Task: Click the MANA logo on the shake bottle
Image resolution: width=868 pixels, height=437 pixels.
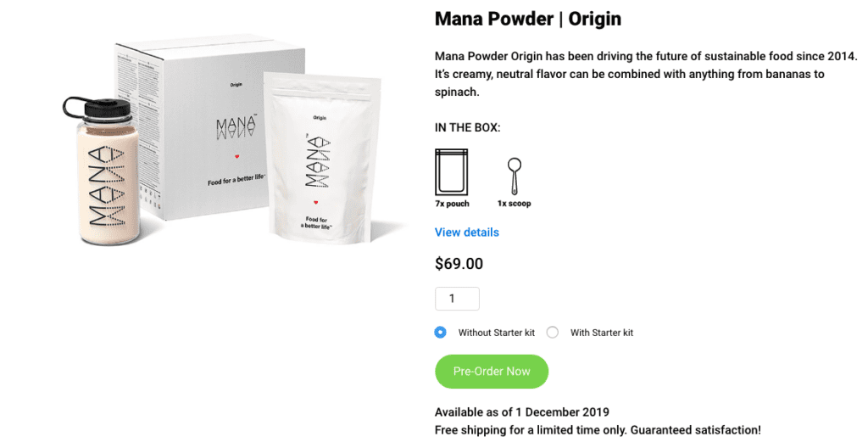Action: coord(106,187)
